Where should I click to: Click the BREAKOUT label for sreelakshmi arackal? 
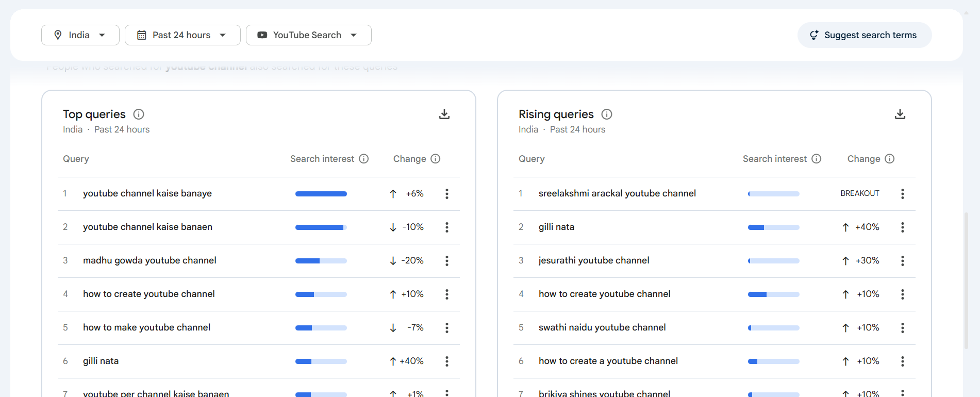pyautogui.click(x=860, y=193)
